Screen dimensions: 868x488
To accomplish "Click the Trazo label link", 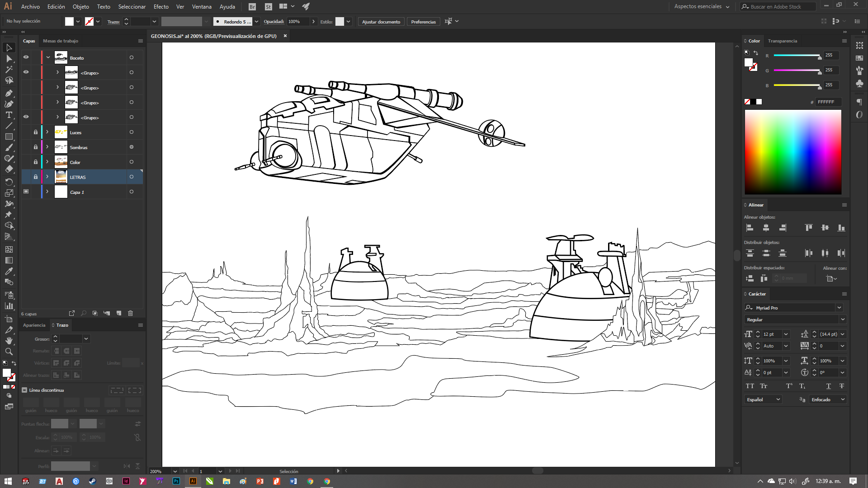I will 113,22.
